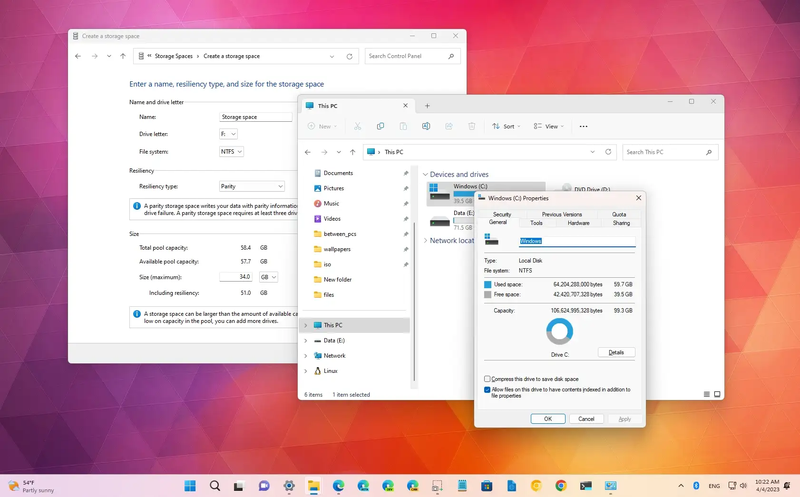The image size is (800, 497).
Task: Switch to details view icon in Explorer status bar
Action: point(707,394)
